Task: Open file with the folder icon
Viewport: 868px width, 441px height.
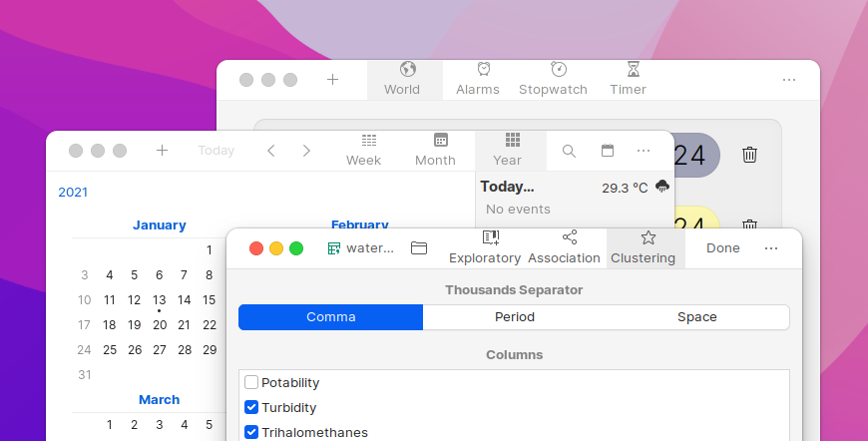Action: pos(419,248)
